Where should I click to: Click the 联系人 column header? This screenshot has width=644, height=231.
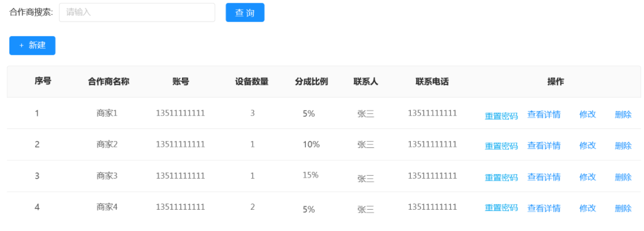(366, 81)
